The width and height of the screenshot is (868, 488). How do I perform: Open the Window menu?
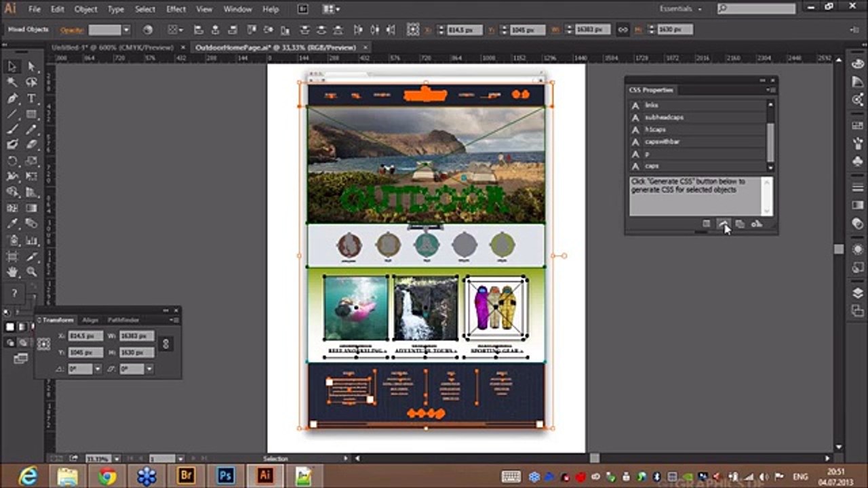click(237, 9)
